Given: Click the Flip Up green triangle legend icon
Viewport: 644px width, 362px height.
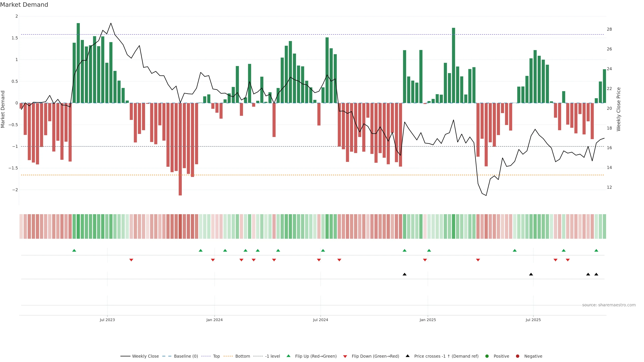Looking at the screenshot, I should click(288, 356).
